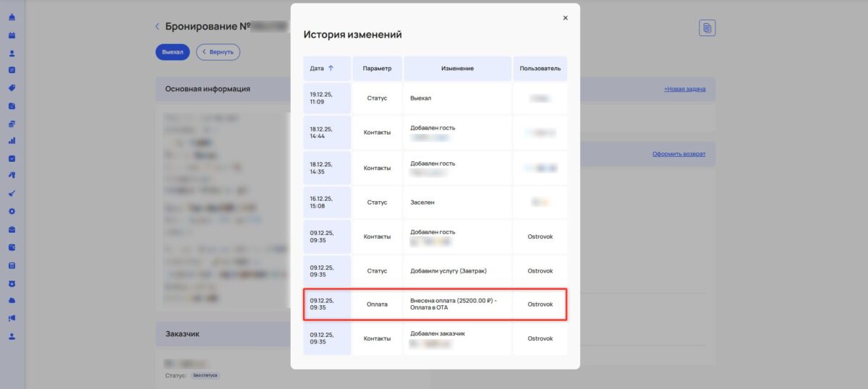Open the Оформить возврат link
Image resolution: width=868 pixels, height=389 pixels.
678,154
